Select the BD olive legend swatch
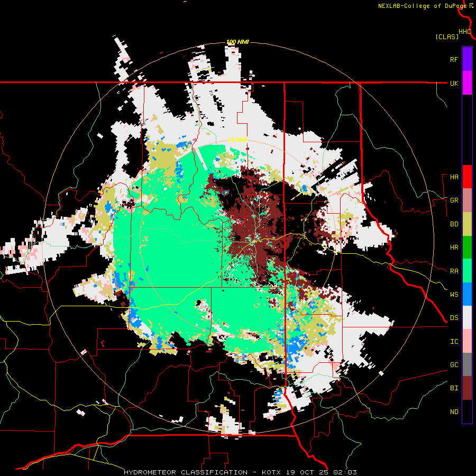476x476 pixels. tap(467, 224)
